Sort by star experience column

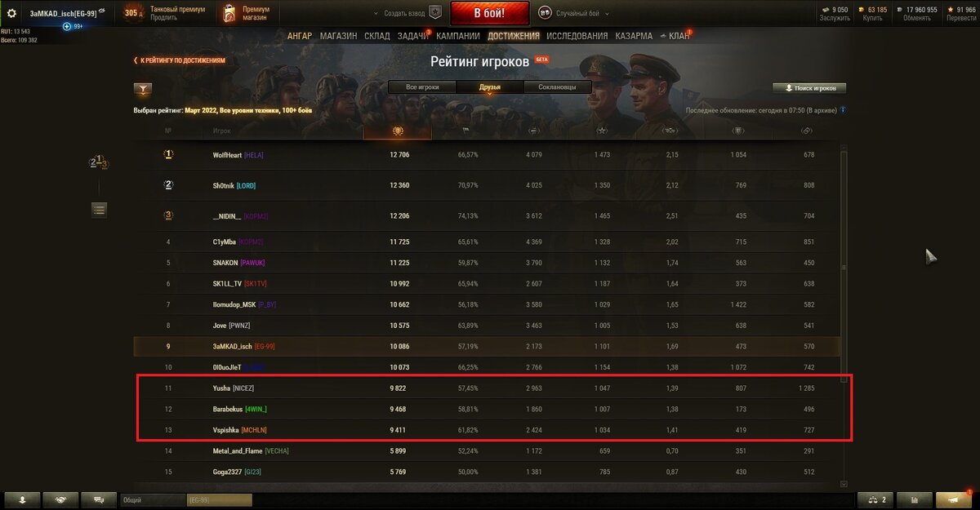click(x=602, y=131)
